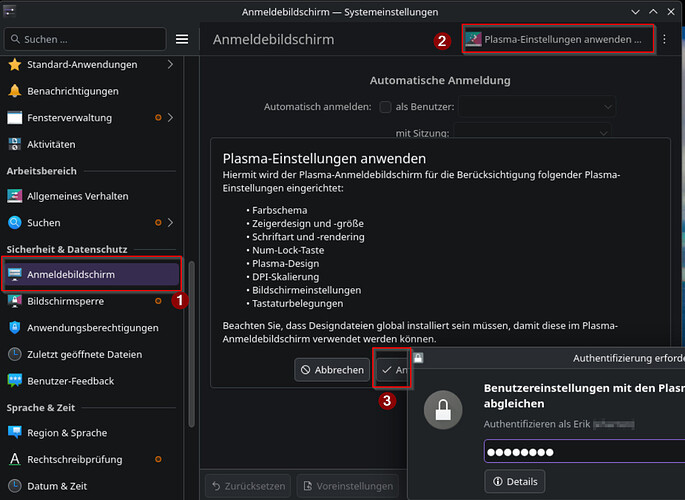Image resolution: width=685 pixels, height=500 pixels.
Task: Click the Anwendungsberechtigungen shield icon
Action: pyautogui.click(x=14, y=328)
